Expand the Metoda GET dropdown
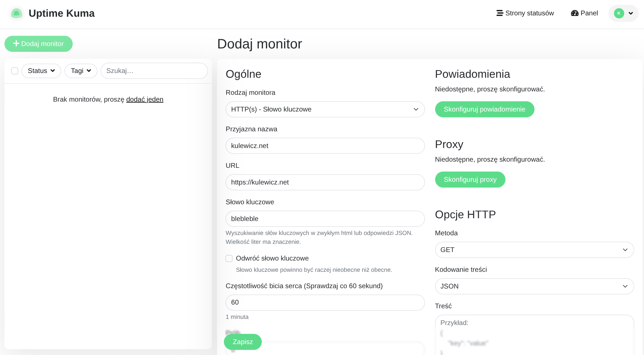644x355 pixels. pyautogui.click(x=534, y=250)
